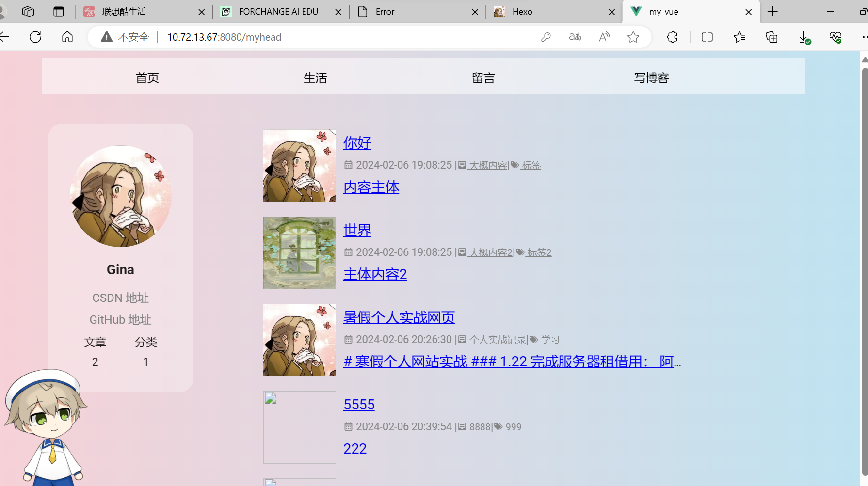Click the GitHub 地址 link
The height and width of the screenshot is (486, 868).
click(120, 319)
